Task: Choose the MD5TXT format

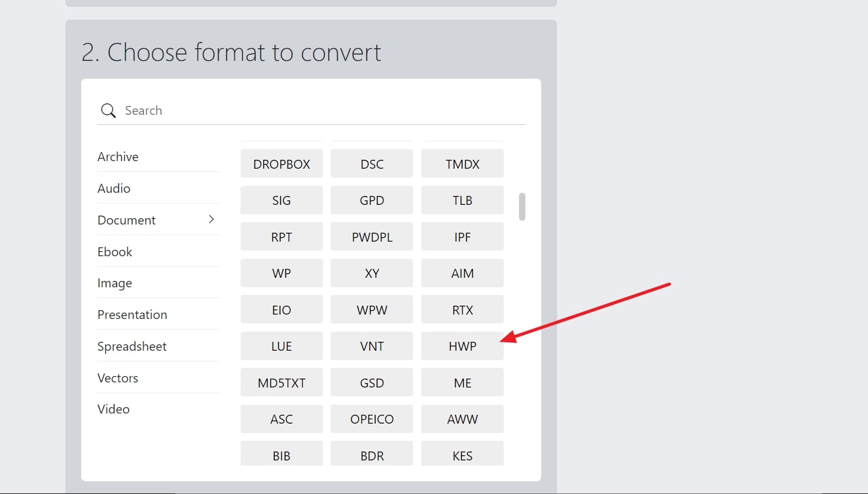Action: pyautogui.click(x=281, y=382)
